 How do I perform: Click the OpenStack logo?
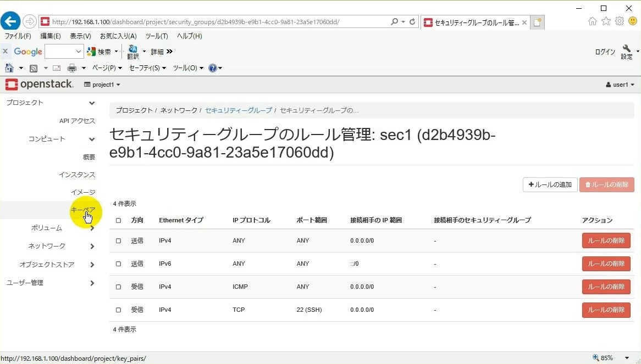[39, 85]
